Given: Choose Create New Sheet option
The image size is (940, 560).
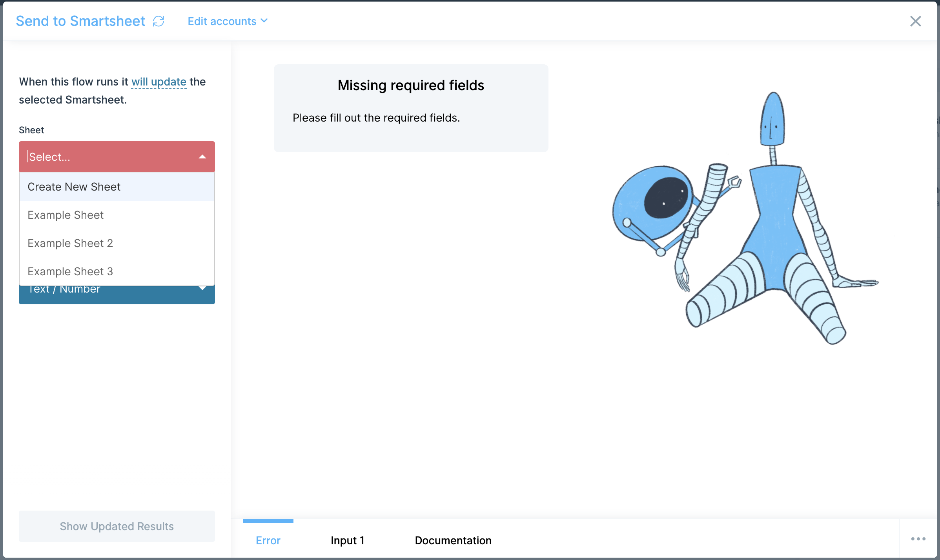Looking at the screenshot, I should tap(117, 187).
